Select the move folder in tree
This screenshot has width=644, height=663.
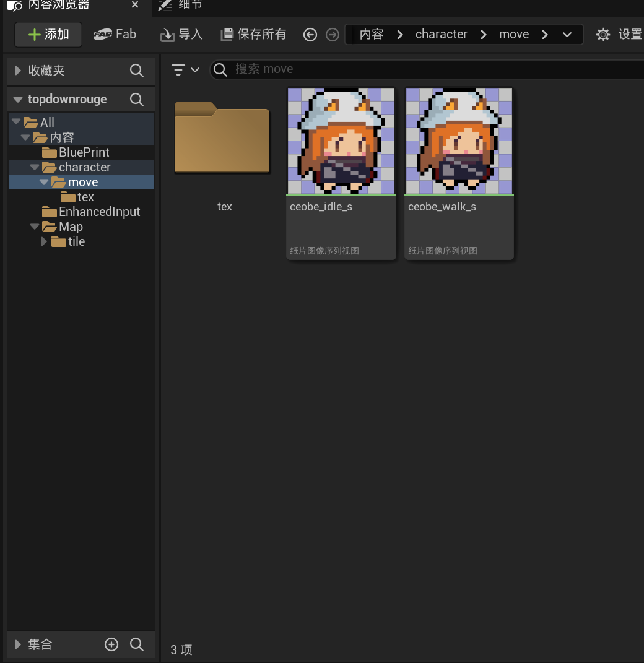click(x=81, y=182)
